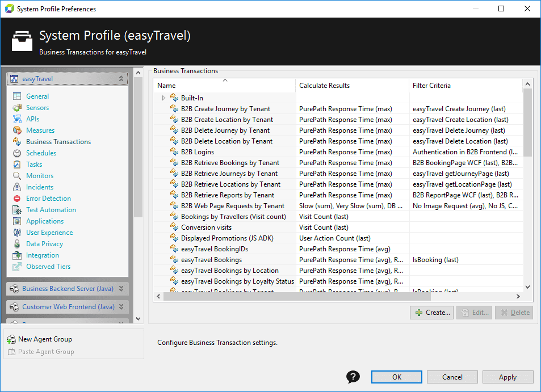Click the Built-In folder icon

coord(174,98)
